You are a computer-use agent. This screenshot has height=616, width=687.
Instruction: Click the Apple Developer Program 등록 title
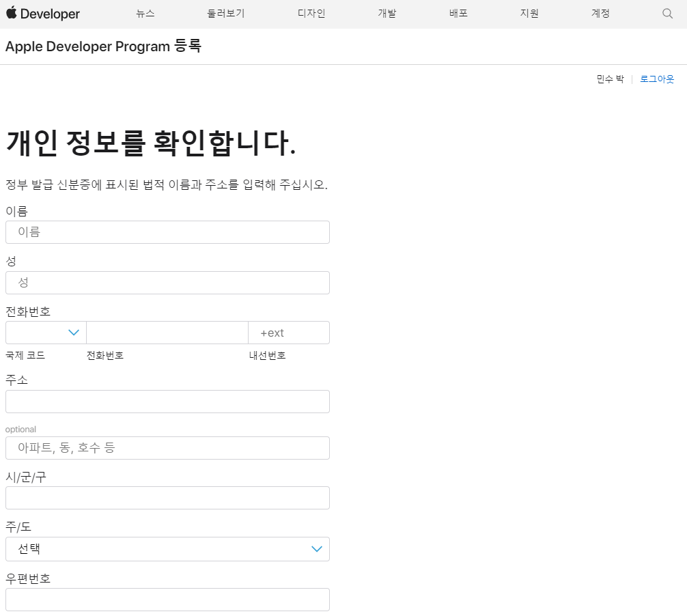(103, 46)
